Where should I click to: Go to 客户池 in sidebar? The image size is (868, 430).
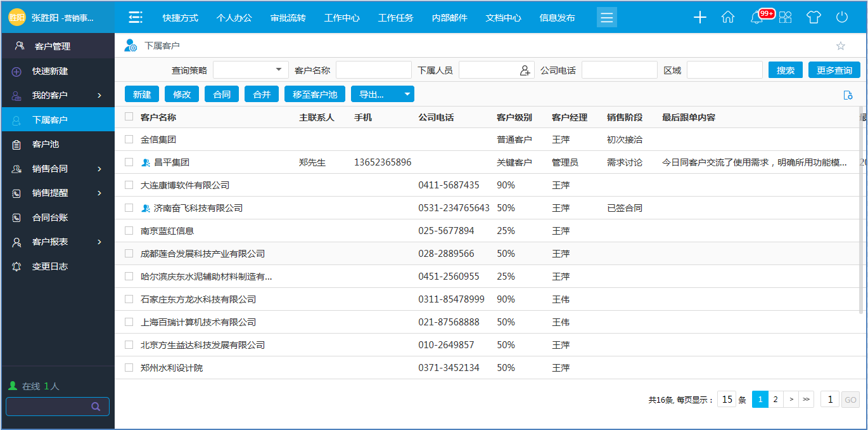point(46,144)
